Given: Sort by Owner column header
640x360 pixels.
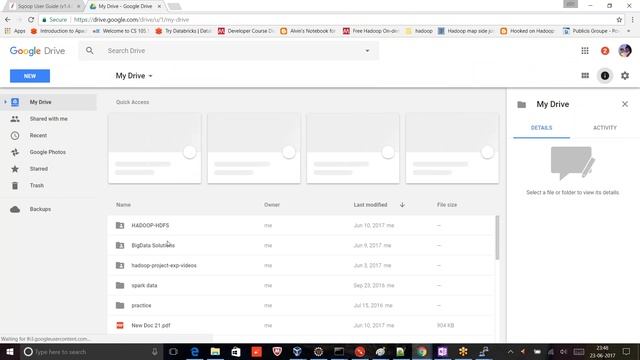Looking at the screenshot, I should 272,205.
